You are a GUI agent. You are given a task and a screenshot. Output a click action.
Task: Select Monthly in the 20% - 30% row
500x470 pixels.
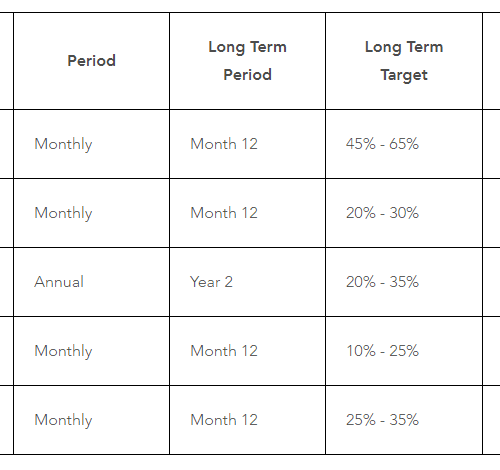(91, 213)
